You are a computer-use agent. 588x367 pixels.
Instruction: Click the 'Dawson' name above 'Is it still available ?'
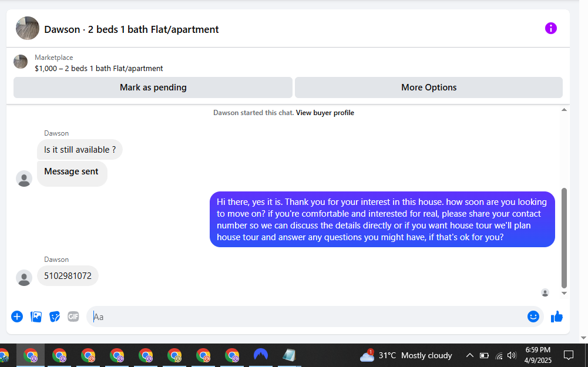pyautogui.click(x=56, y=133)
